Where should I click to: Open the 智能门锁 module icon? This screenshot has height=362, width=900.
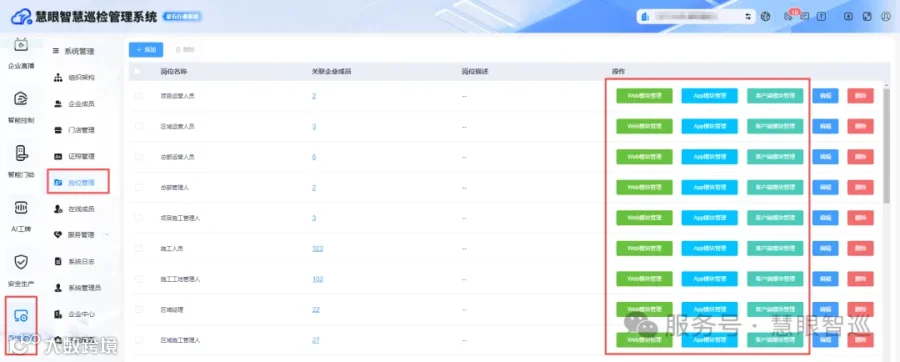click(21, 153)
